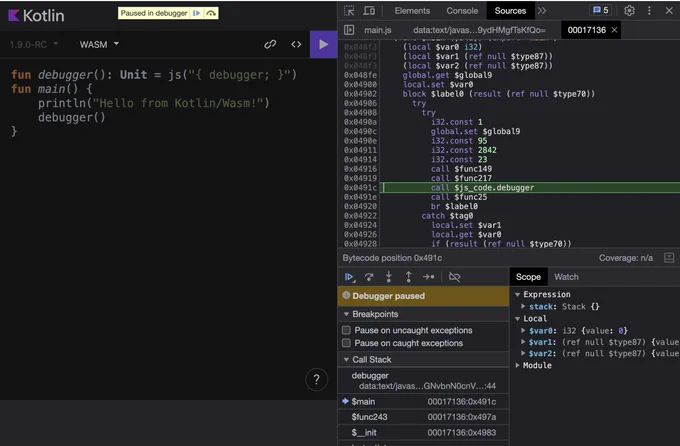Enable Pause on caught exceptions

[346, 343]
